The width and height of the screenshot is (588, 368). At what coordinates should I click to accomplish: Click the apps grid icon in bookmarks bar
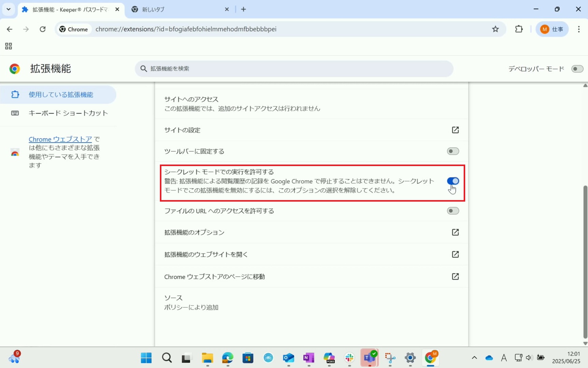coord(9,46)
